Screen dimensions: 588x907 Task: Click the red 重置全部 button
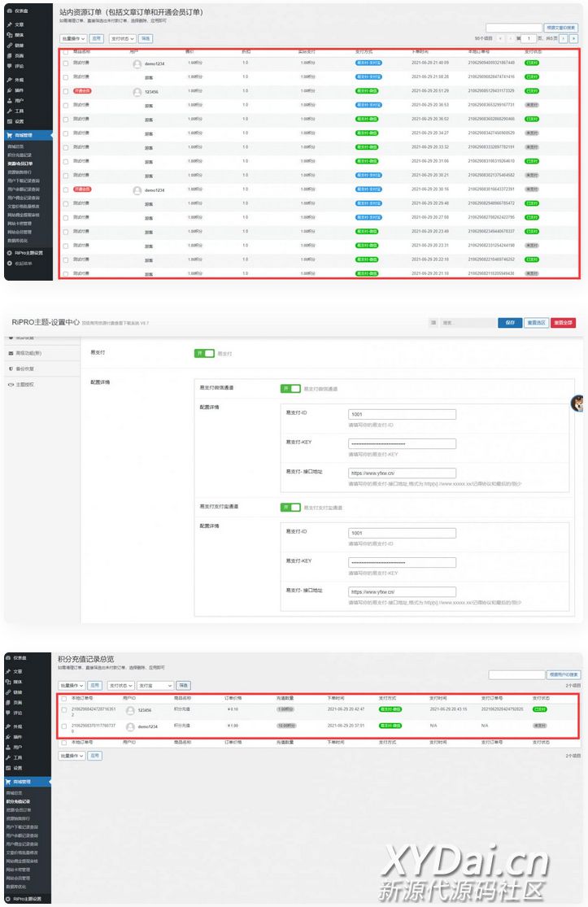coord(563,323)
